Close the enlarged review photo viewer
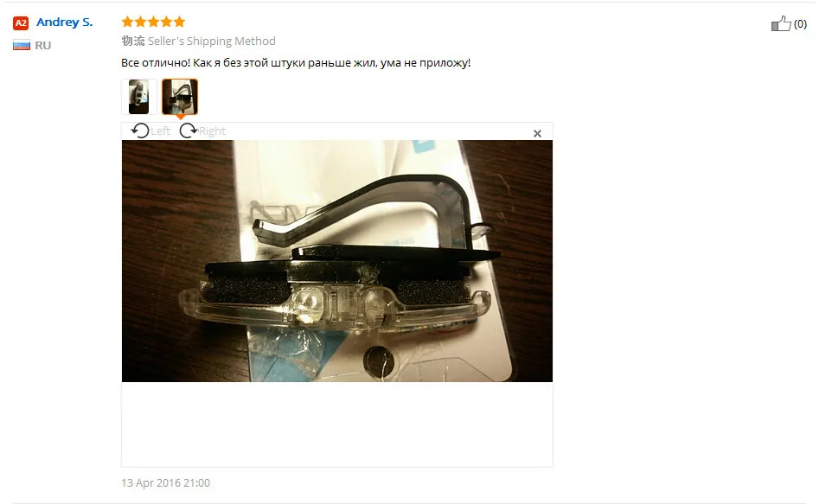Image resolution: width=832 pixels, height=504 pixels. coord(537,134)
